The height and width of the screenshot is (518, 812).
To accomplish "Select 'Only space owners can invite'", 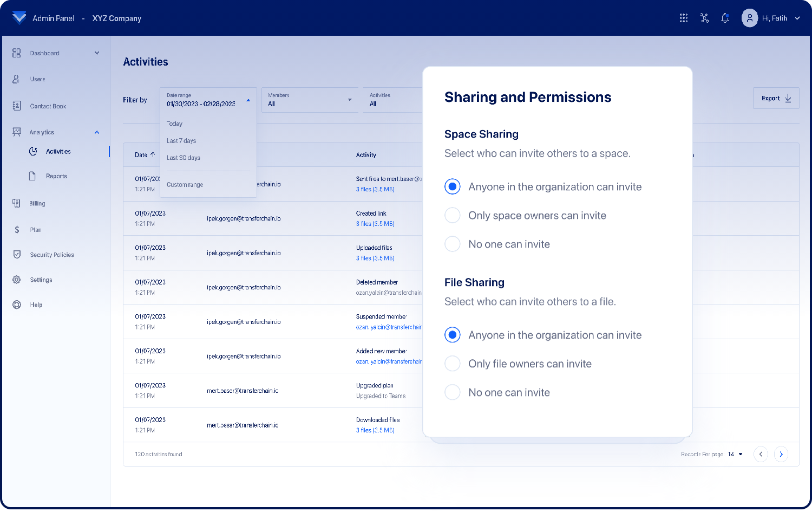I will 453,215.
